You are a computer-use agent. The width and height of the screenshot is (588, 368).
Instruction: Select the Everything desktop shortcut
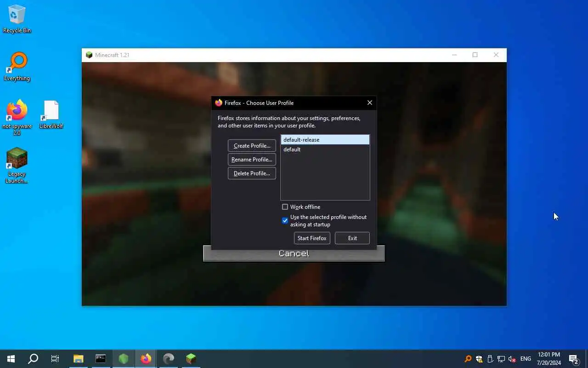[x=17, y=67]
